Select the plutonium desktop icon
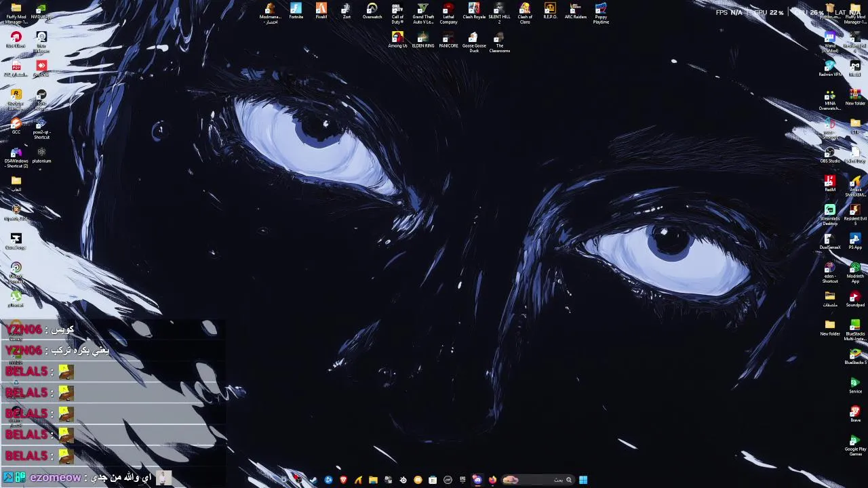This screenshot has width=868, height=488. pyautogui.click(x=41, y=155)
